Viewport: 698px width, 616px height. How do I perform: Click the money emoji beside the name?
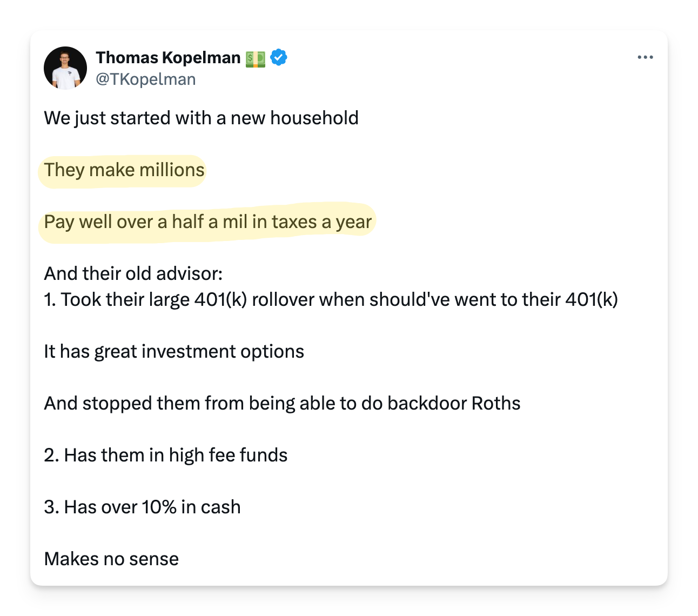point(256,58)
